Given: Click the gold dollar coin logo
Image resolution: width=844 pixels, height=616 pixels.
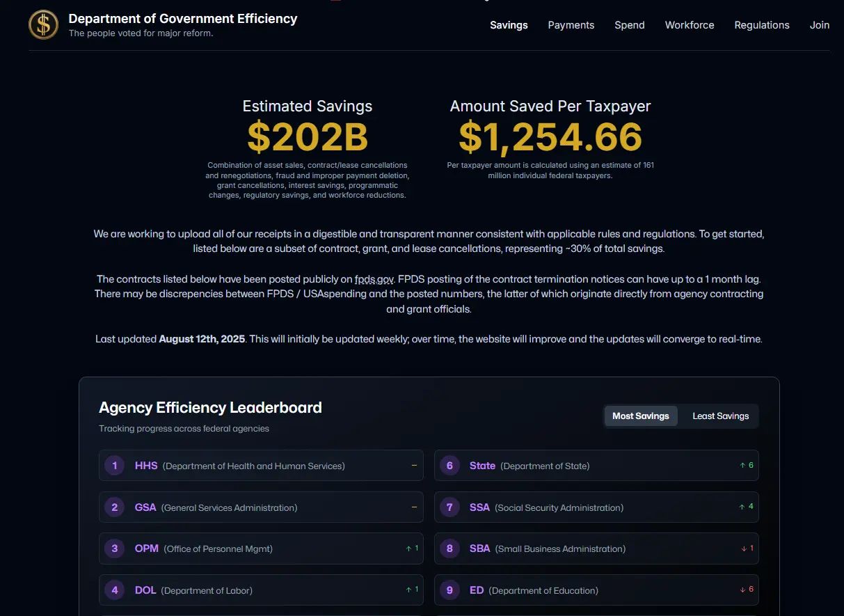Looking at the screenshot, I should click(x=43, y=25).
